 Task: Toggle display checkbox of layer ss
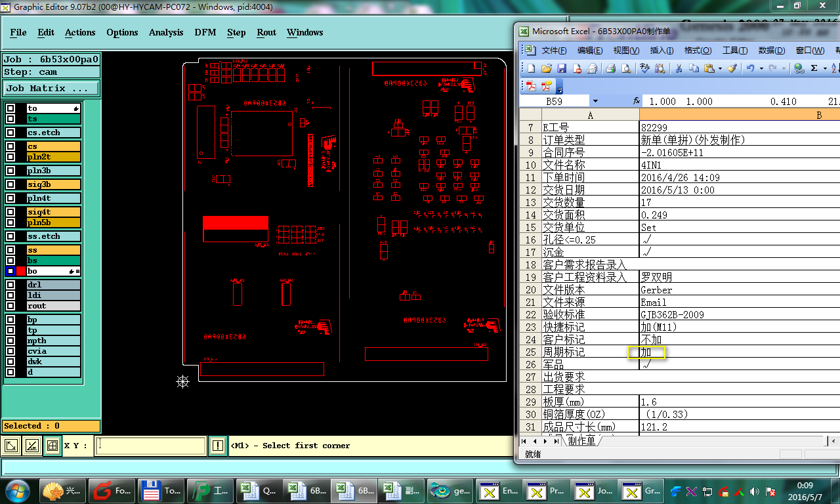click(10, 250)
